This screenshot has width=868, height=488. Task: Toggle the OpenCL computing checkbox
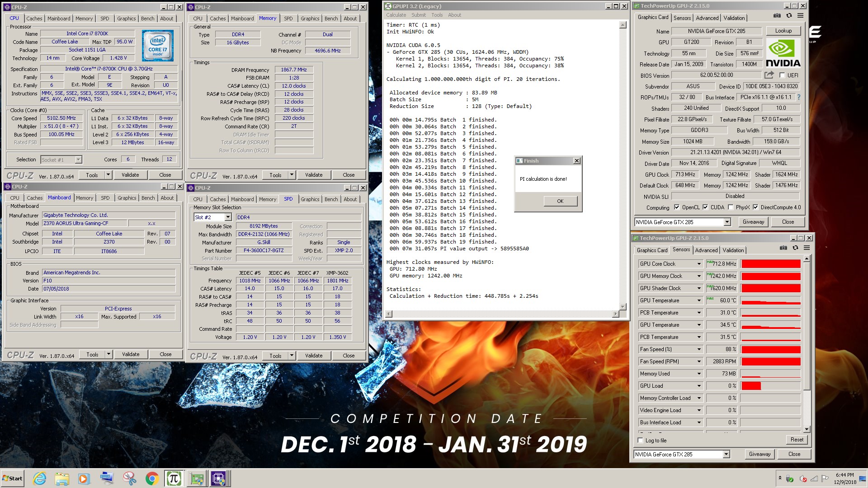coord(677,207)
